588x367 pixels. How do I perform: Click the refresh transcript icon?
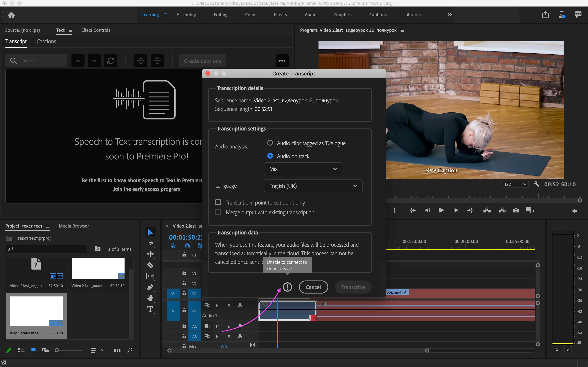(110, 61)
